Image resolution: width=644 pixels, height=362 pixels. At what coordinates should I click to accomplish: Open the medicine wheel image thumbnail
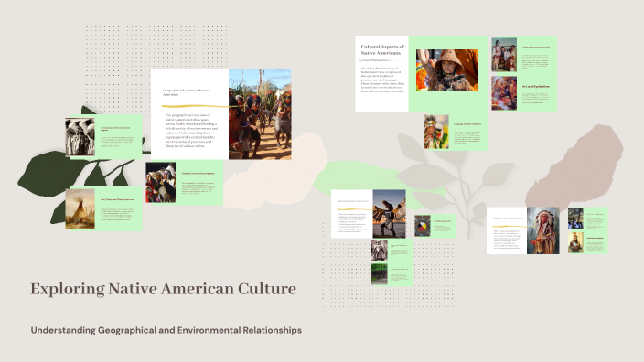pyautogui.click(x=423, y=225)
